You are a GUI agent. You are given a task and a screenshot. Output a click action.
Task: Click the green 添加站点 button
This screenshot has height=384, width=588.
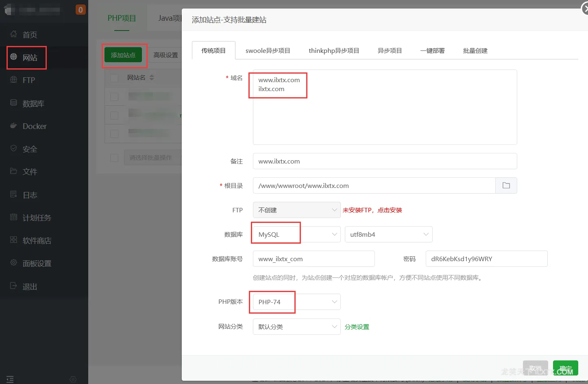tap(123, 55)
